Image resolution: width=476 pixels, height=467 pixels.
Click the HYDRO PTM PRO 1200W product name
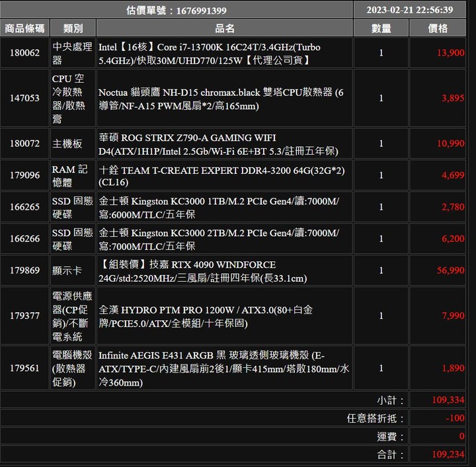click(206, 316)
